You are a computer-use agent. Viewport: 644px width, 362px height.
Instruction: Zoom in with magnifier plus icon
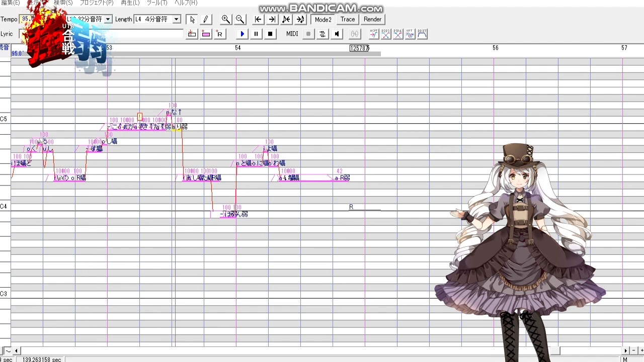226,19
